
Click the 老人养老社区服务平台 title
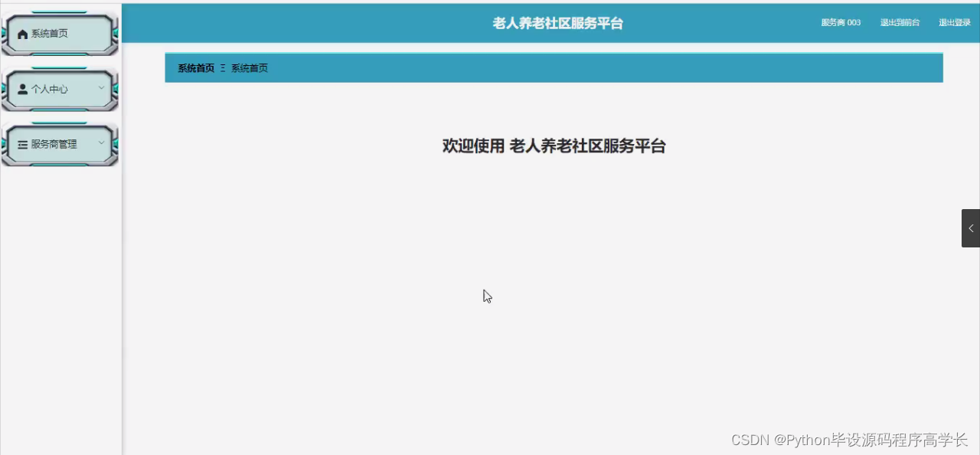pyautogui.click(x=557, y=23)
